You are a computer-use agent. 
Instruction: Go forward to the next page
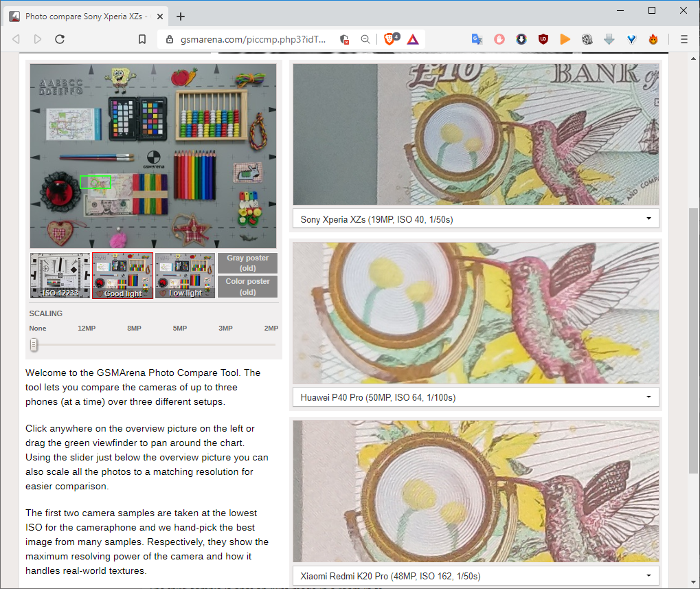[x=38, y=39]
